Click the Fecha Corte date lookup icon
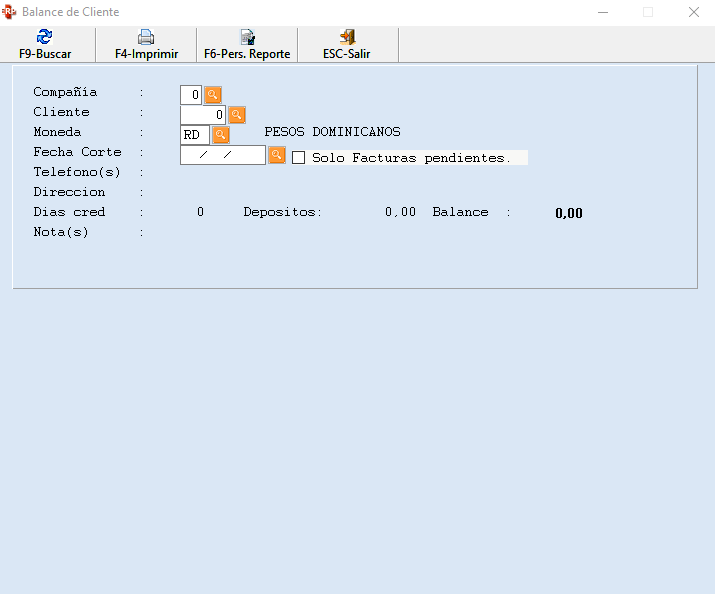 tap(277, 155)
